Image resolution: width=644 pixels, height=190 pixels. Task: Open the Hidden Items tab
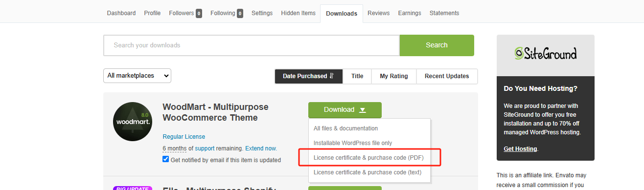(298, 13)
